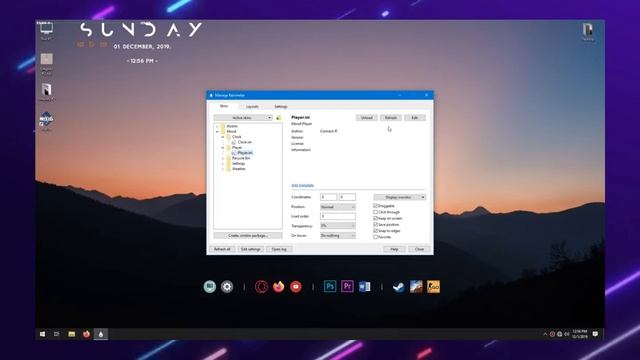Click the Load order input field

[x=338, y=216]
